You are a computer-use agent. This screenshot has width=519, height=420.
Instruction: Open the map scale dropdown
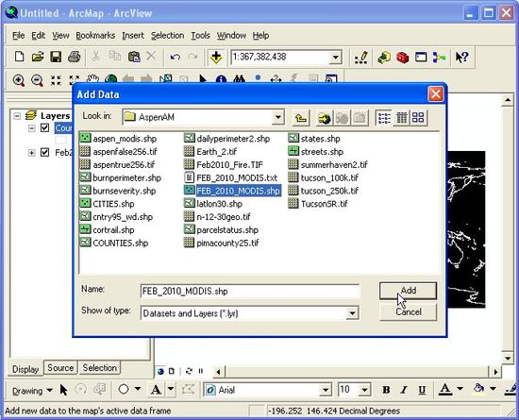pos(335,58)
